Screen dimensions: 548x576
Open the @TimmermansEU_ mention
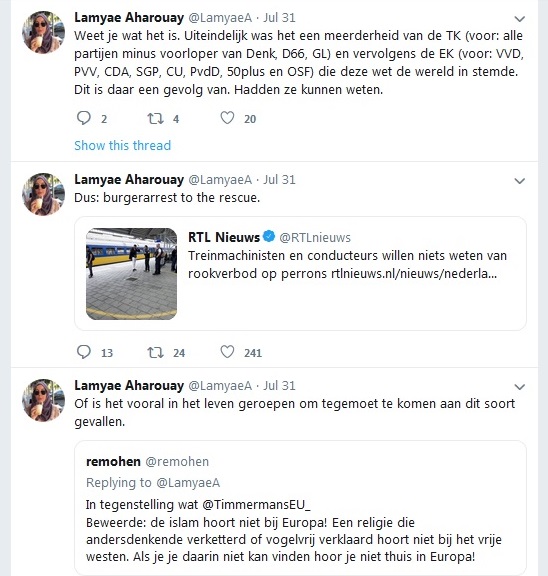click(256, 505)
